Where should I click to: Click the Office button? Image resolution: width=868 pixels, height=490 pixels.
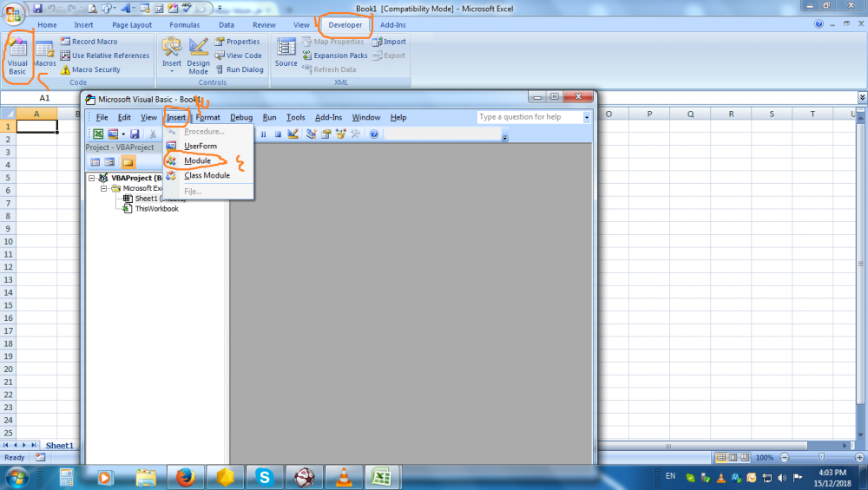click(13, 13)
